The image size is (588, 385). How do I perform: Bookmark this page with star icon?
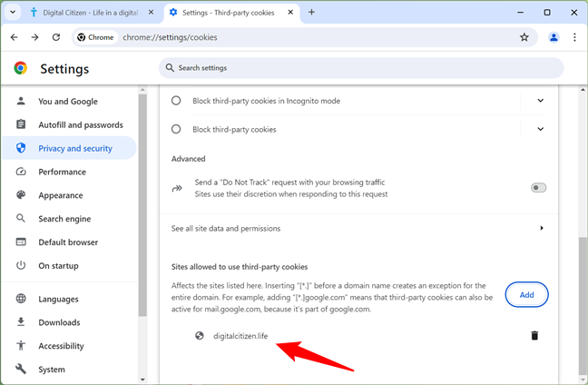[524, 37]
